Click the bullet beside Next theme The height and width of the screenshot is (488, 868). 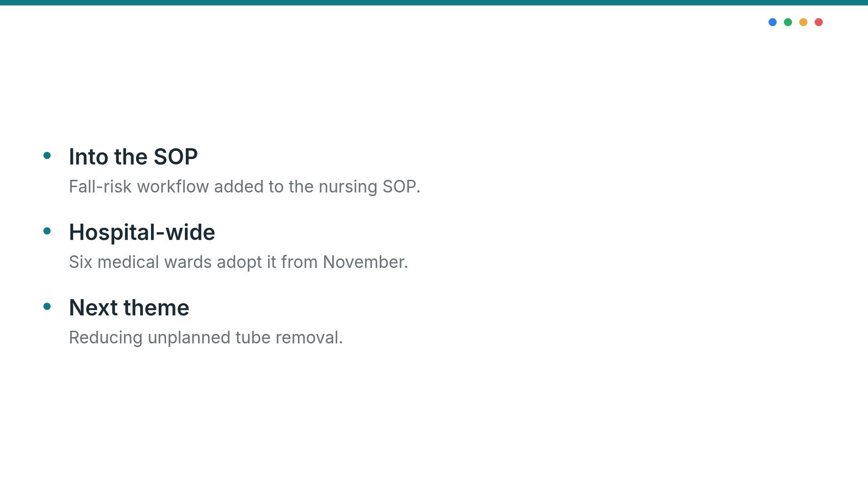point(47,306)
